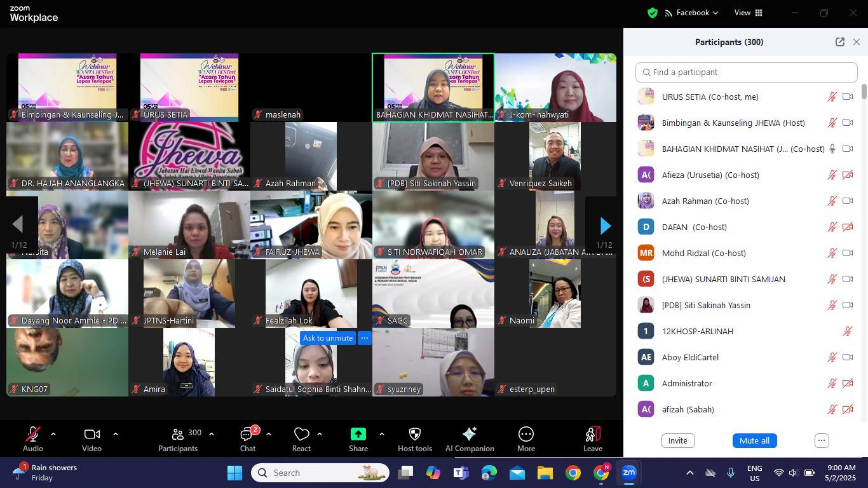This screenshot has width=868, height=488.
Task: Click the Mute all button
Action: click(754, 440)
